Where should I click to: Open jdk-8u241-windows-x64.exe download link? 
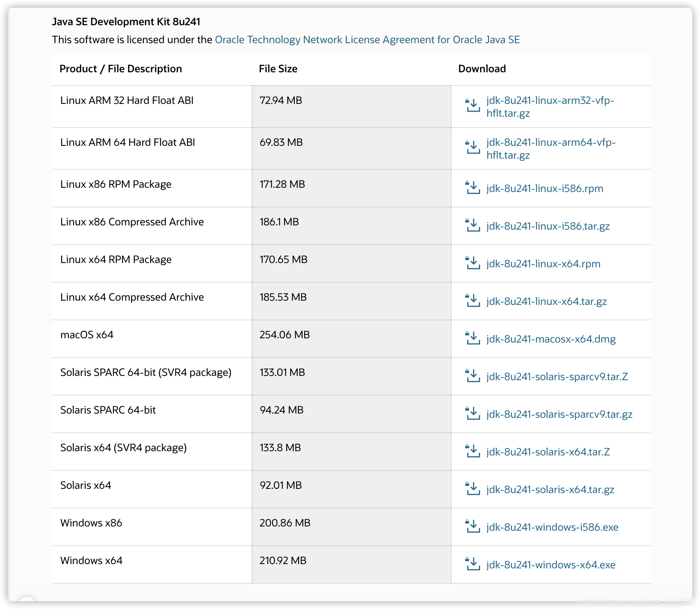coord(551,565)
